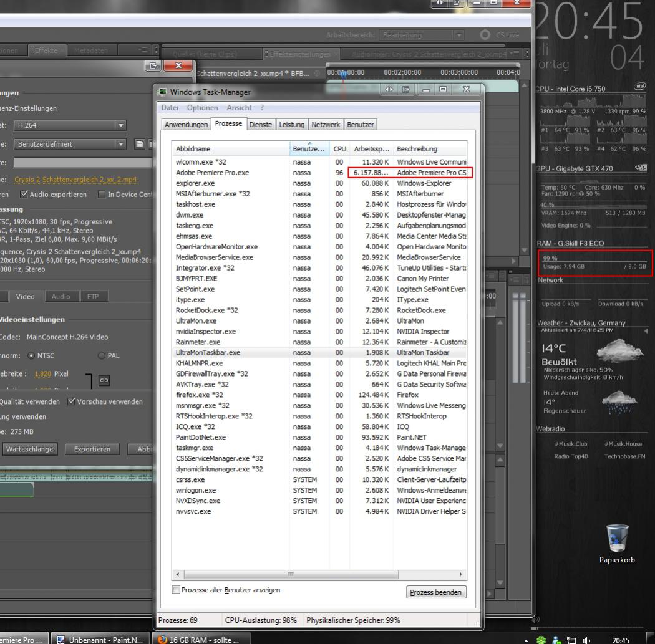Open #Musik.Club webradio station
The height and width of the screenshot is (644, 655).
(571, 444)
